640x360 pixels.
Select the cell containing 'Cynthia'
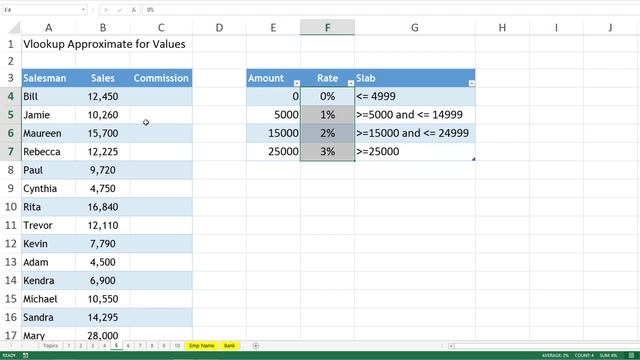49,189
